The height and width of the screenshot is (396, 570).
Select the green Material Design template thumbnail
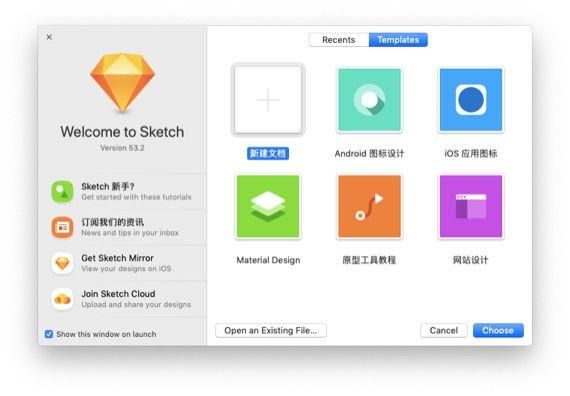[268, 206]
